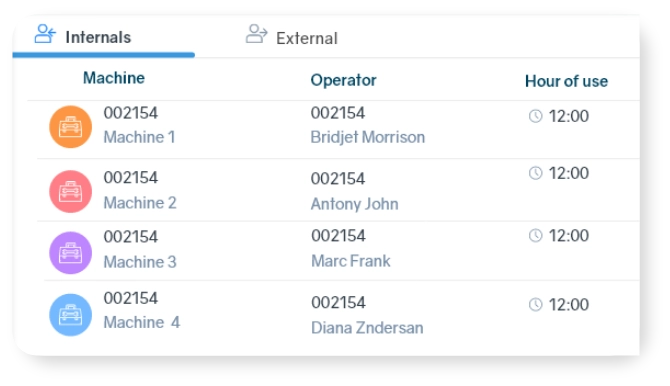Open operator Diana Zndersan
This screenshot has height=386, width=670.
point(367,328)
